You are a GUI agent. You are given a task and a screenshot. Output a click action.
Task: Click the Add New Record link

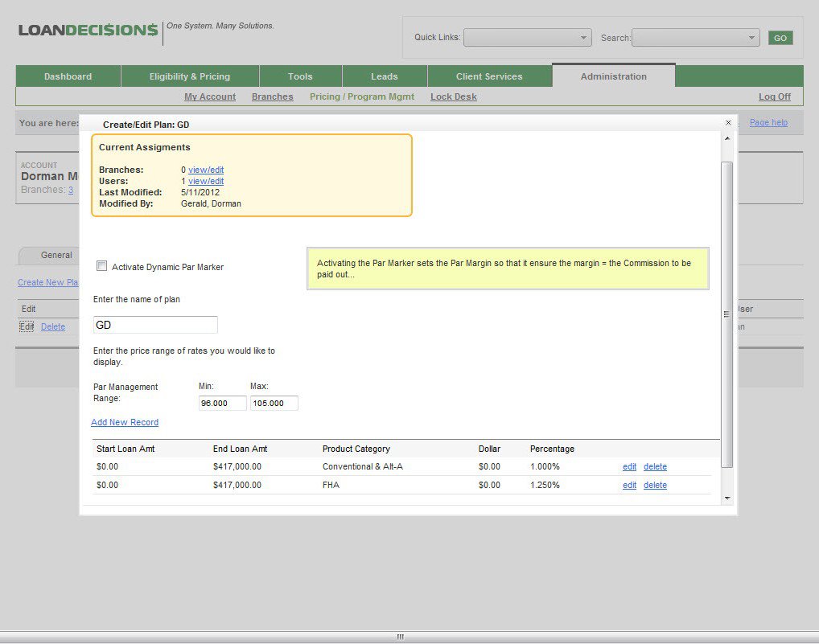(125, 422)
